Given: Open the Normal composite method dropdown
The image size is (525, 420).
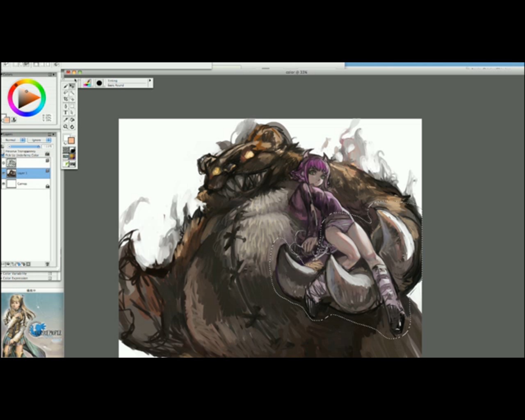Looking at the screenshot, I should click(x=14, y=140).
